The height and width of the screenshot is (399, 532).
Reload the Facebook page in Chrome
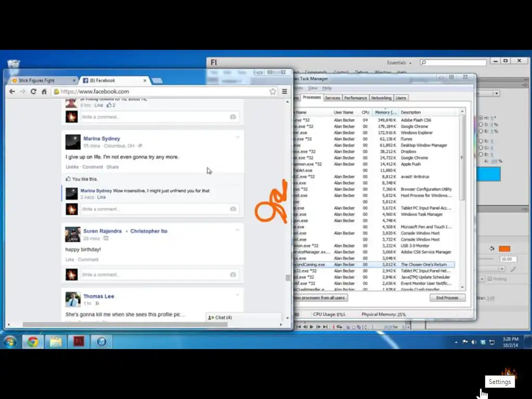pyautogui.click(x=33, y=91)
